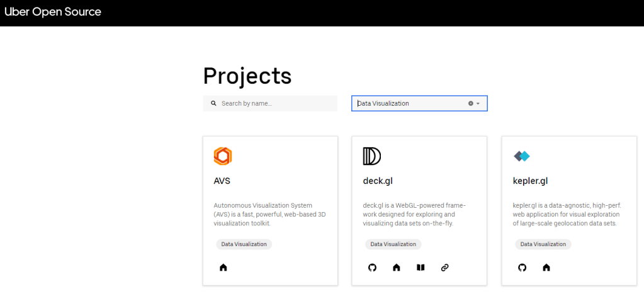Viewport: 644px width, 294px height.
Task: Expand the category filter dropdown arrow
Action: tap(478, 103)
